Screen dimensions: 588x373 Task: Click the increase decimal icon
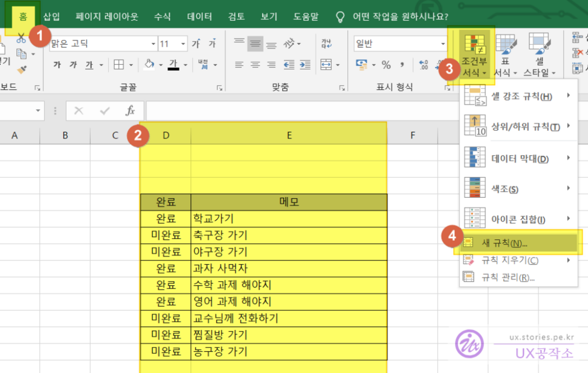click(x=423, y=65)
